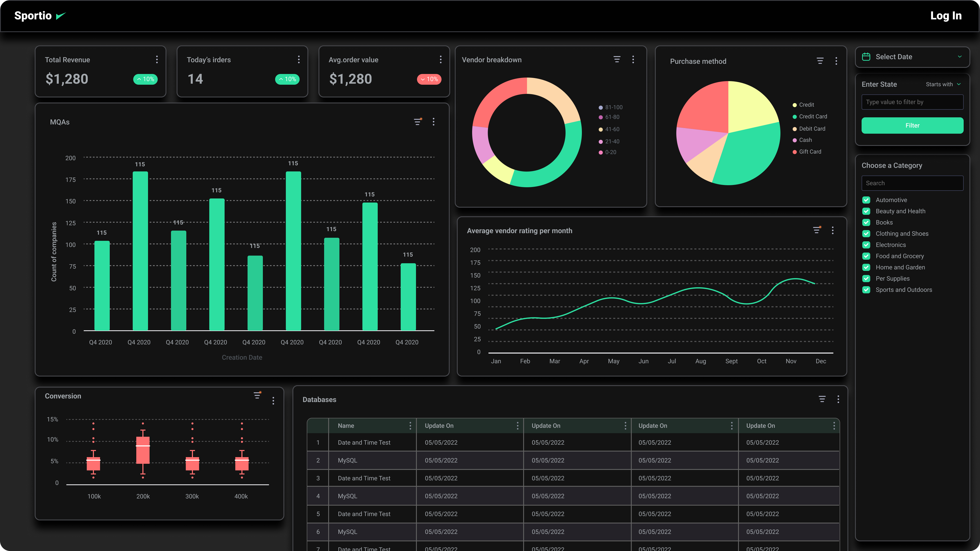Toggle the Electronics category checkbox
This screenshot has height=551, width=980.
tap(866, 245)
